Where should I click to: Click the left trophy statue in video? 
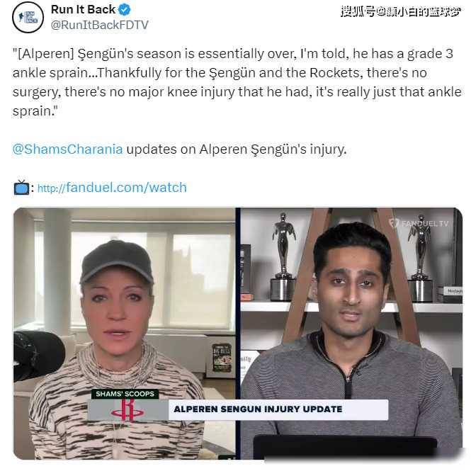coord(283,256)
